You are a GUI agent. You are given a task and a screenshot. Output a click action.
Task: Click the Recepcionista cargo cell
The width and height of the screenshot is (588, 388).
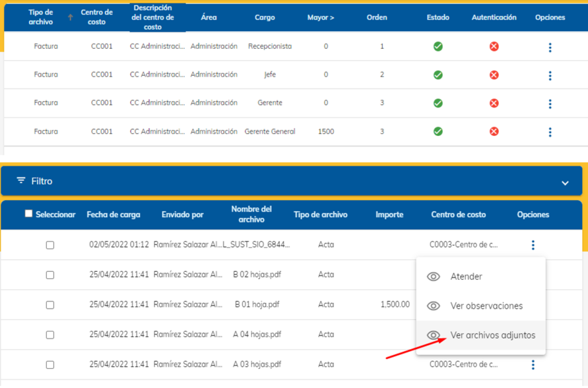pyautogui.click(x=270, y=46)
